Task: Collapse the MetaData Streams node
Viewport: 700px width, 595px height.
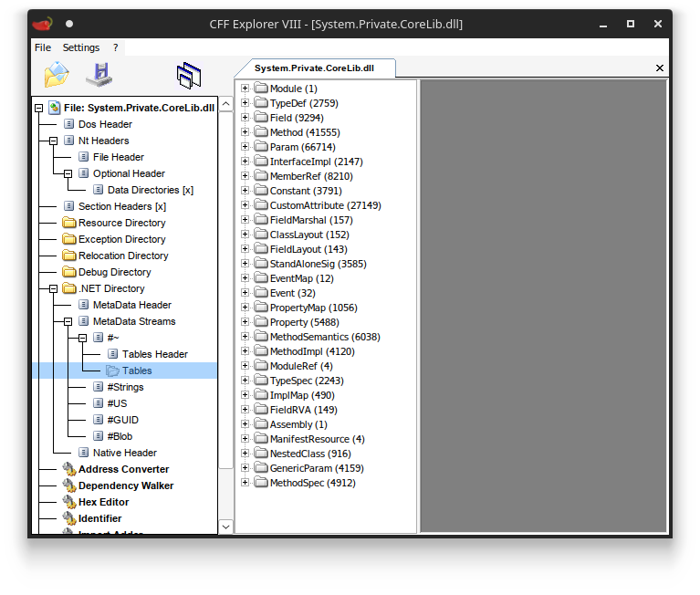Action: coord(68,321)
